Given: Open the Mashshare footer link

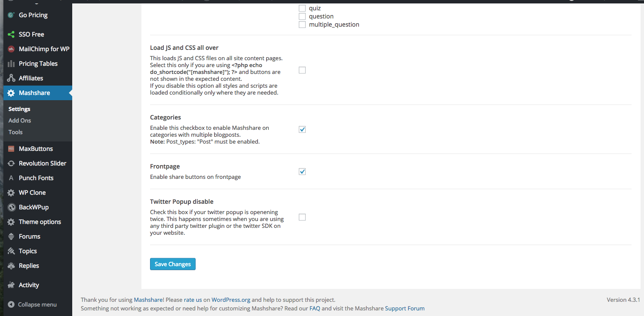Looking at the screenshot, I should point(148,300).
